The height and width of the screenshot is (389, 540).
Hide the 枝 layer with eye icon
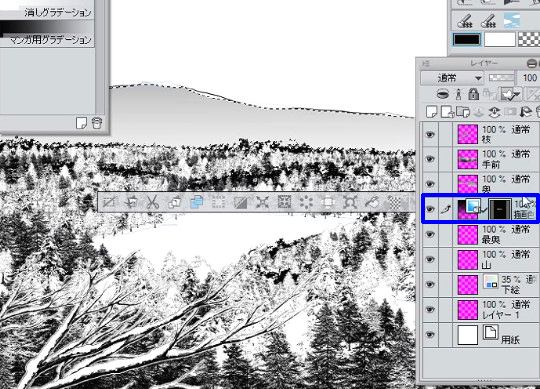click(x=430, y=134)
